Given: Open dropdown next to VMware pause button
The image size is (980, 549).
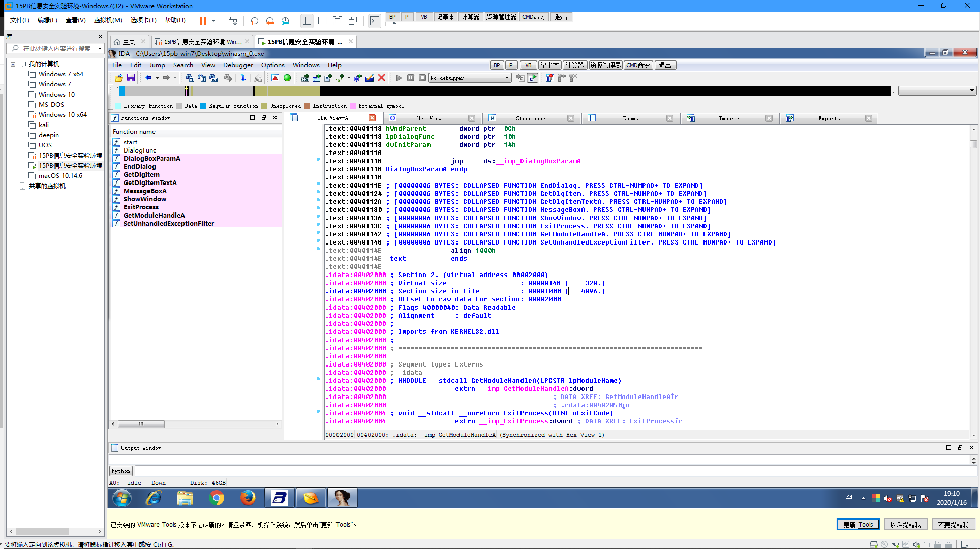Looking at the screenshot, I should pyautogui.click(x=213, y=21).
